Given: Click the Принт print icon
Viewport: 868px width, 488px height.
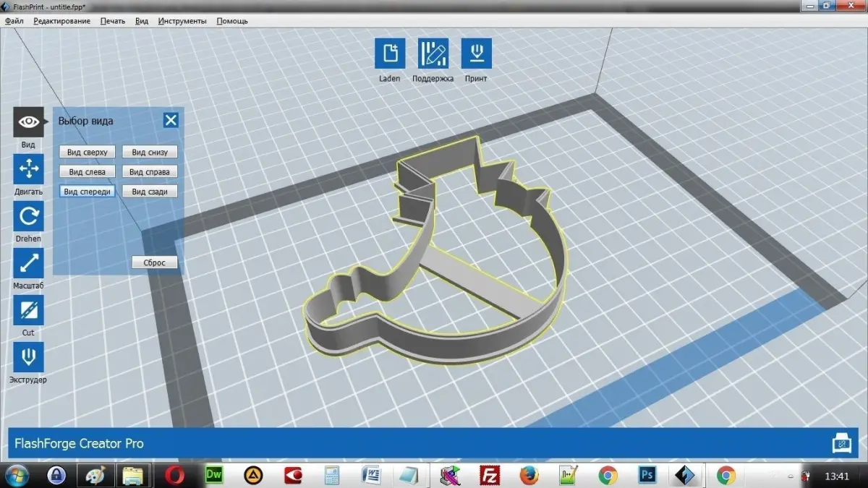Looking at the screenshot, I should pyautogui.click(x=476, y=53).
